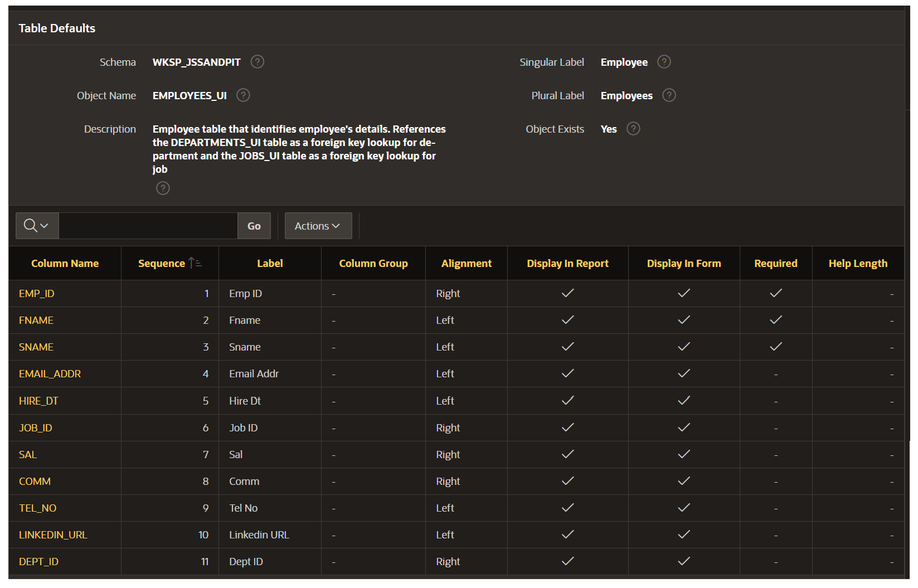Screen dimensions: 918x588
Task: Open the Actions menu
Action: (x=318, y=226)
